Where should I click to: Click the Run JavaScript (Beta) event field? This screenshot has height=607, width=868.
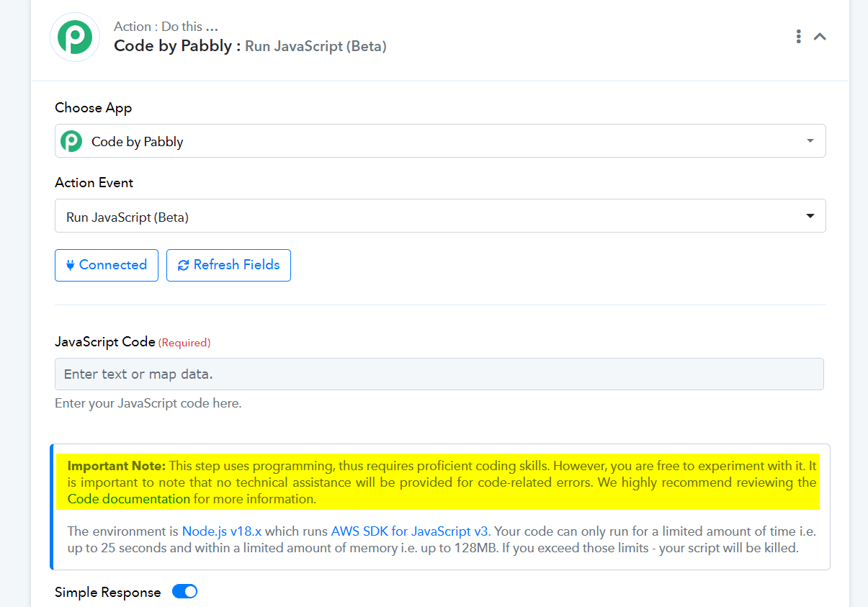tap(440, 216)
